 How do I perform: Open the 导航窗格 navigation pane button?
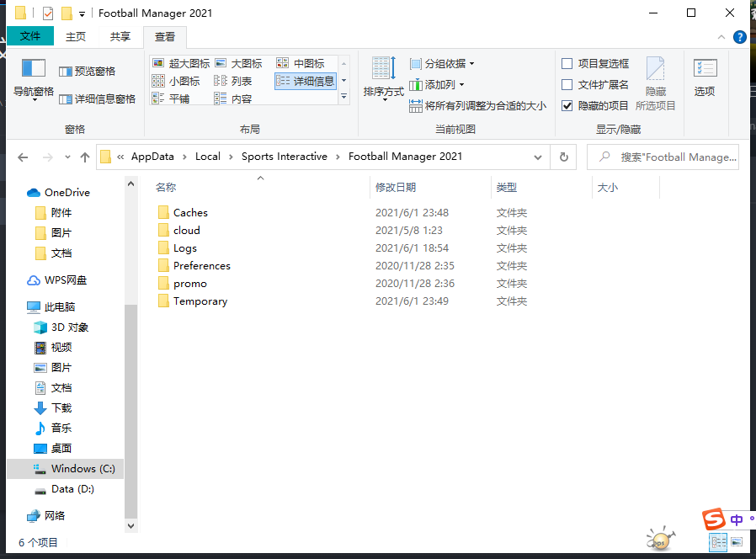(34, 80)
